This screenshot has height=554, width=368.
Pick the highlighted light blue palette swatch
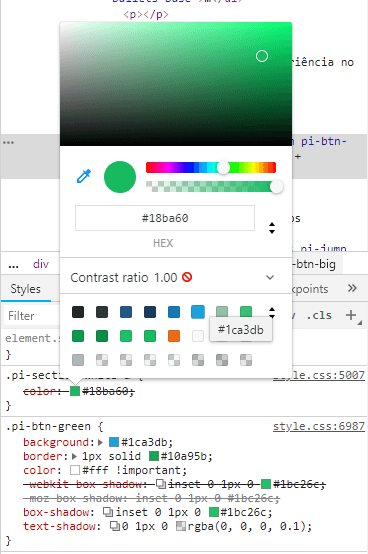pyautogui.click(x=198, y=312)
